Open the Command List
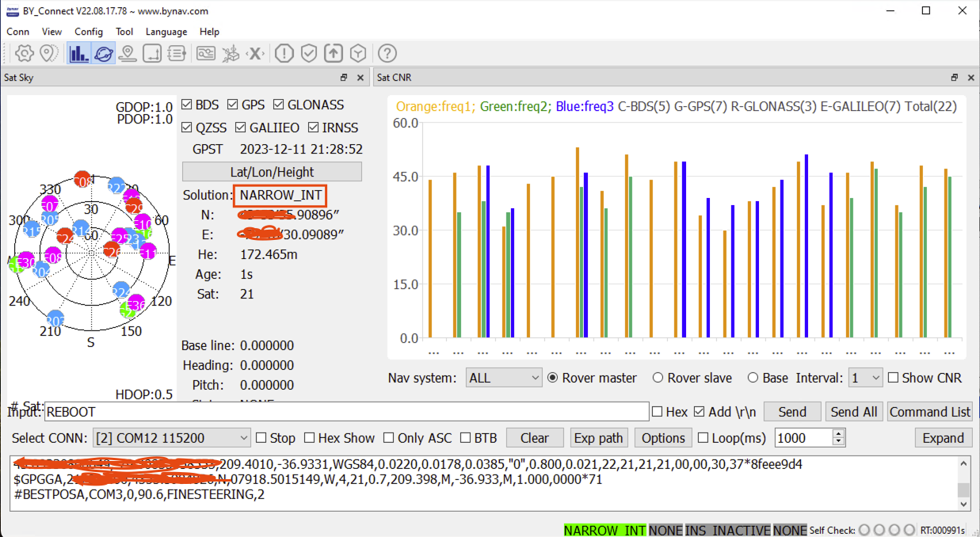Screen dimensions: 980x537 929,411
